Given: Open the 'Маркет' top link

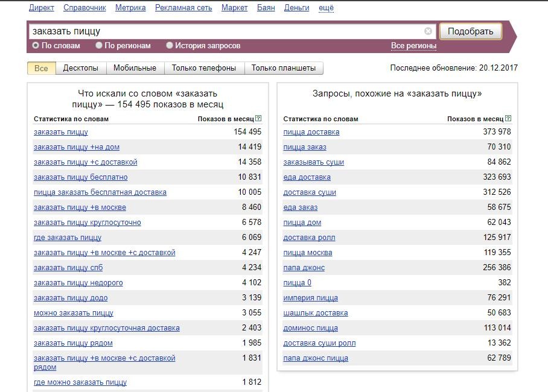Looking at the screenshot, I should [235, 8].
